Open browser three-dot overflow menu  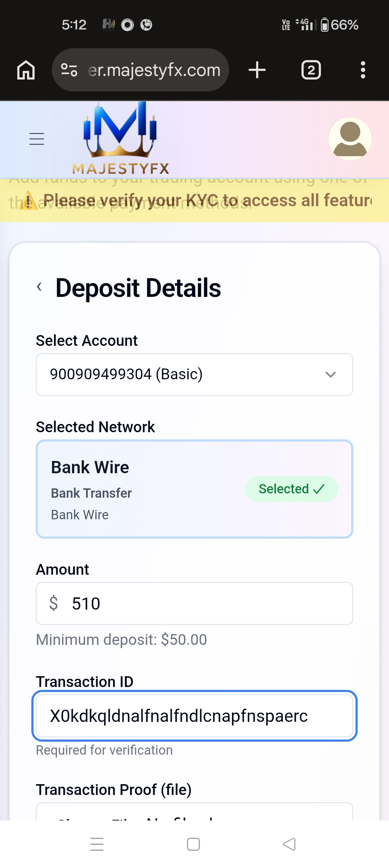click(363, 70)
